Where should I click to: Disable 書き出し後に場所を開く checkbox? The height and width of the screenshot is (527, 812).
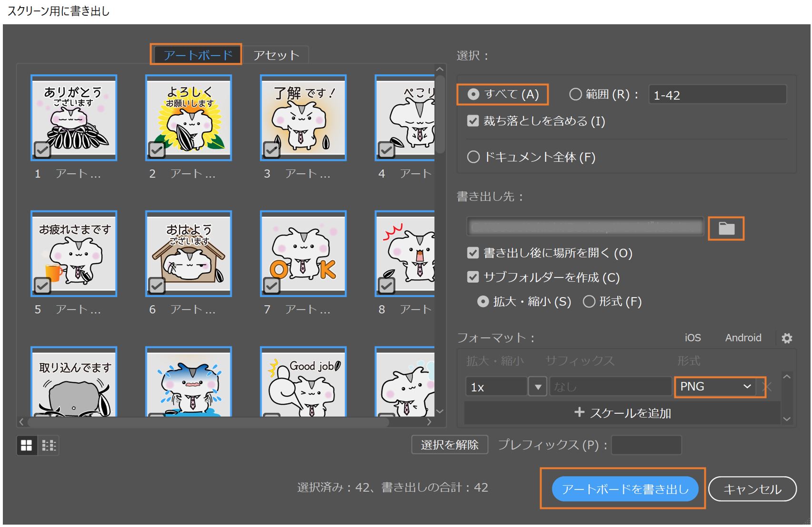point(472,253)
